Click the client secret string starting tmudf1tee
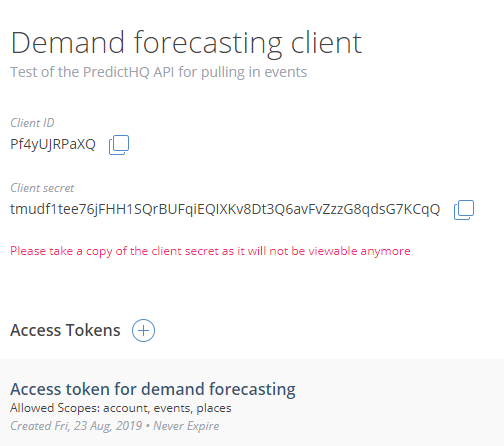Viewport: 504px width, 446px height. pyautogui.click(x=225, y=209)
